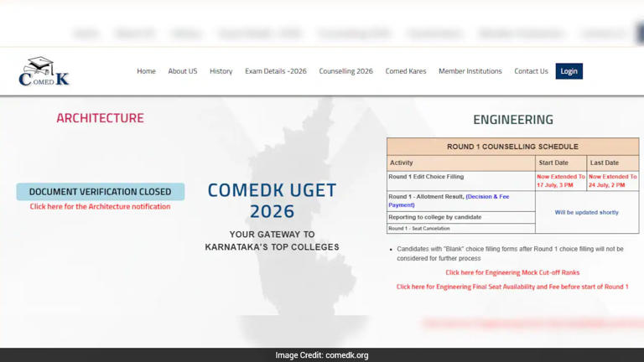Open Exam Details -2026 menu

click(x=276, y=71)
